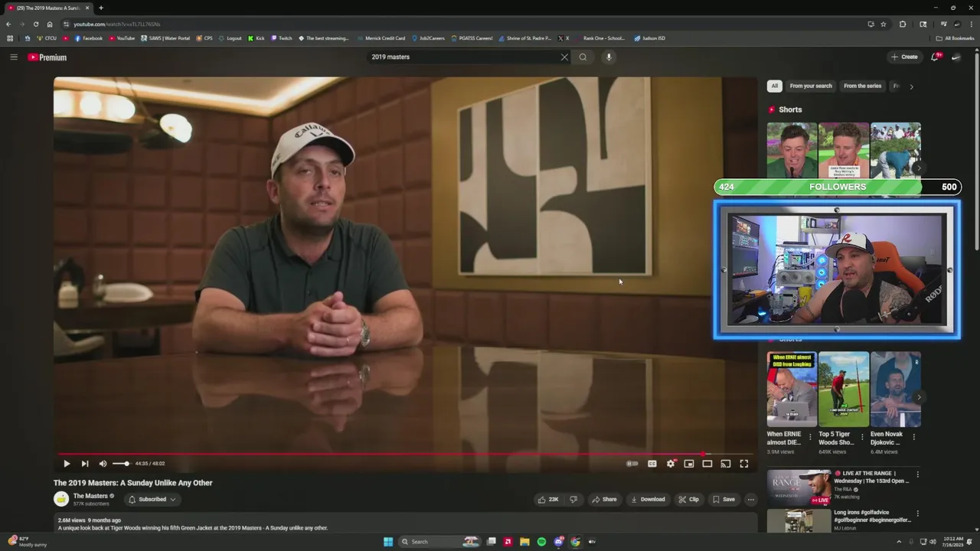Open options for LIVE AT THE RANGE video
Screen dimensions: 980x551
point(917,474)
